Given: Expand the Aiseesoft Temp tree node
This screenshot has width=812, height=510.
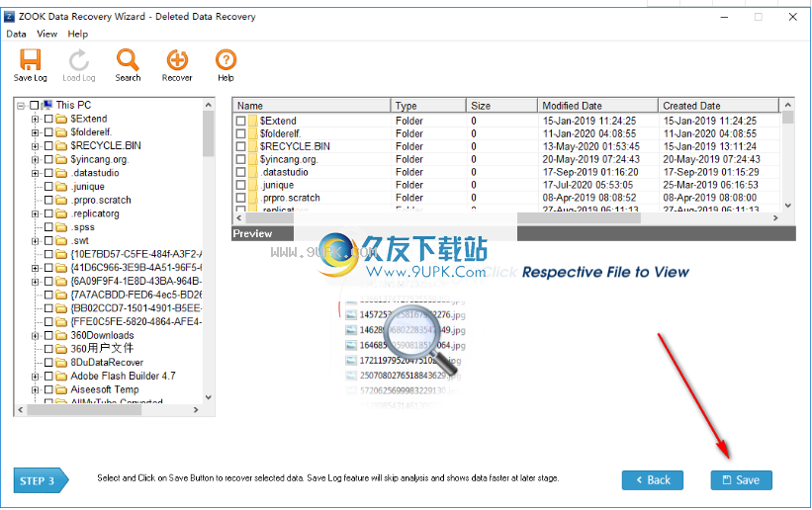Looking at the screenshot, I should coord(35,389).
